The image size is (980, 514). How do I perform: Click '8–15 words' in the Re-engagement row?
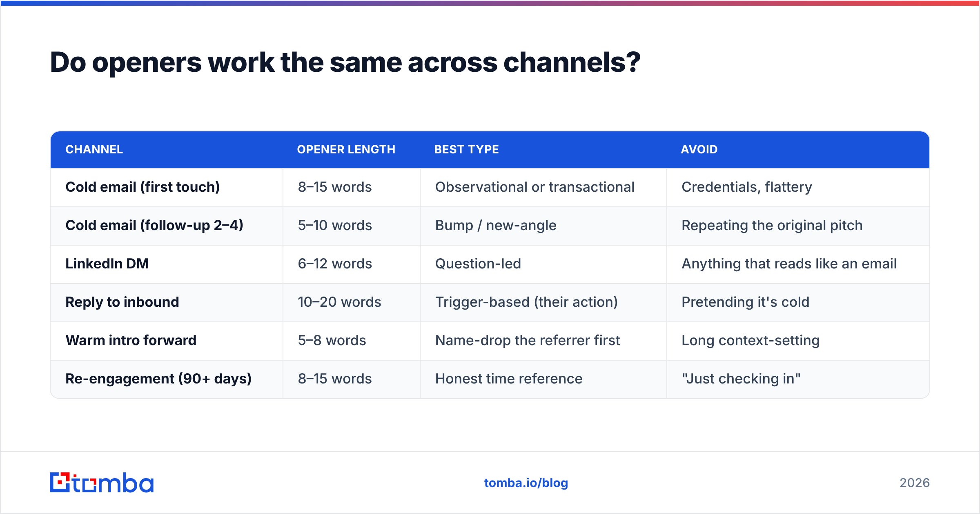pyautogui.click(x=335, y=379)
